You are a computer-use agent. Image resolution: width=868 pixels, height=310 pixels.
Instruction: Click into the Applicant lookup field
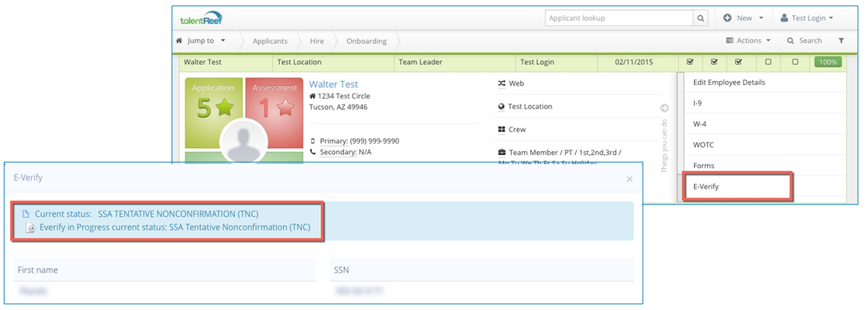[618, 18]
